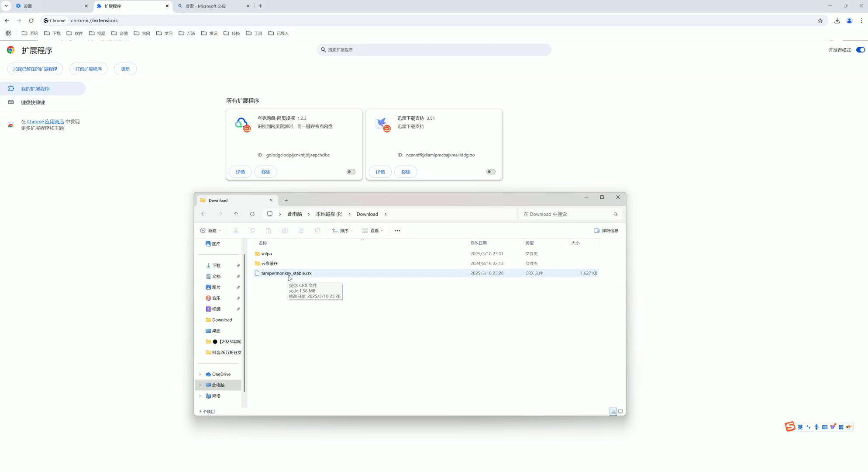868x472 pixels.
Task: Open the 查看 view dropdown
Action: click(373, 231)
